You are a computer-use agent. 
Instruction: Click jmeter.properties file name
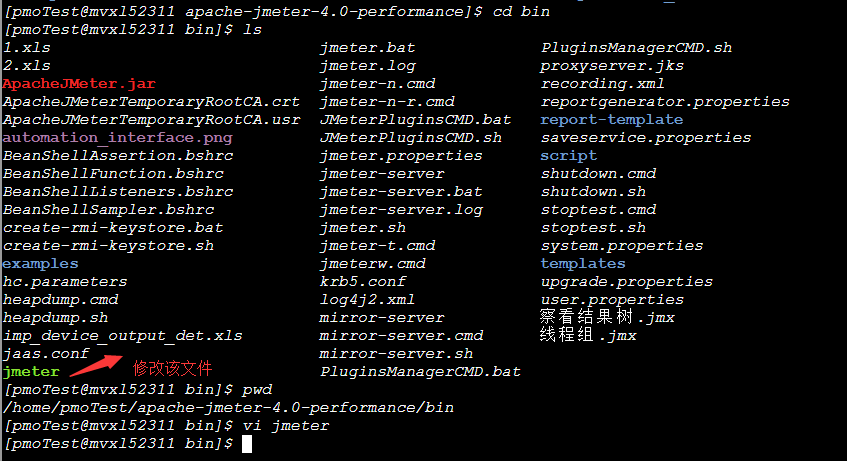[401, 156]
